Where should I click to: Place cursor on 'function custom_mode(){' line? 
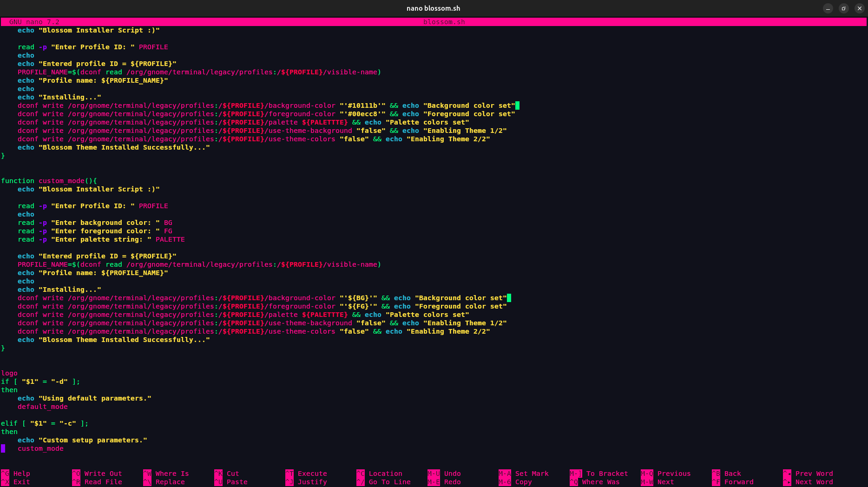[49, 181]
